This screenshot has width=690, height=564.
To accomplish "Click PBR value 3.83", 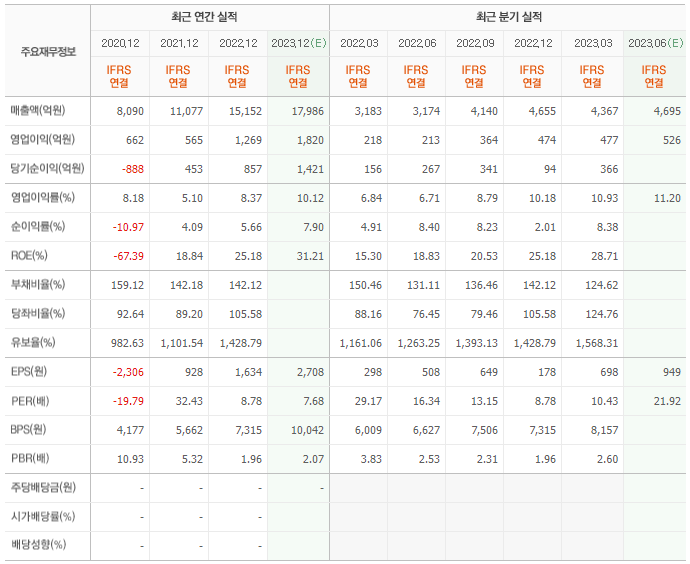I will pyautogui.click(x=371, y=460).
